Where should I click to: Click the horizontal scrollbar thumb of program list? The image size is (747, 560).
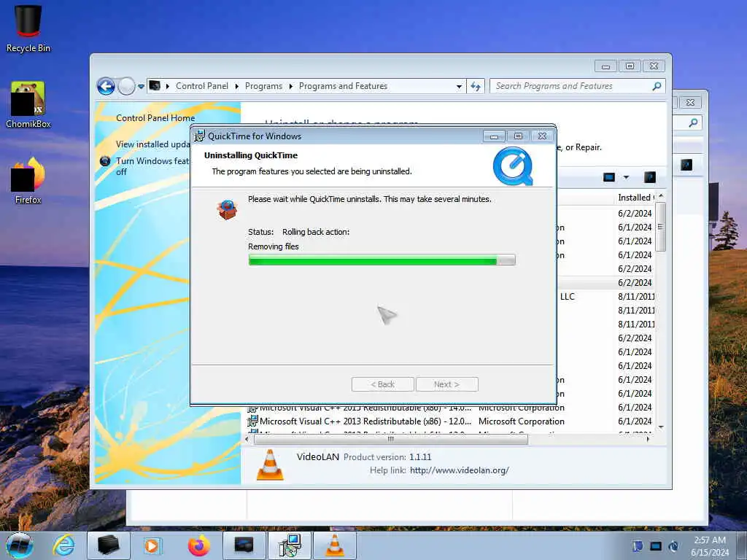click(391, 440)
